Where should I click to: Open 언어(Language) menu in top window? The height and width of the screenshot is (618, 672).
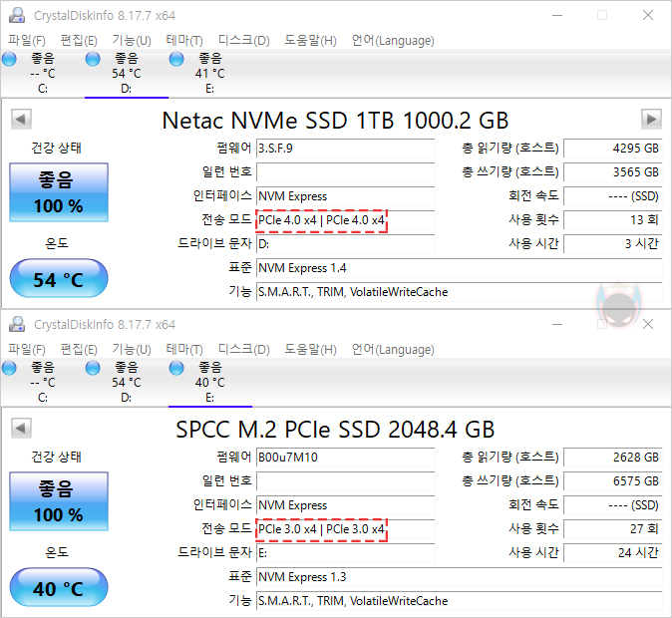click(x=393, y=40)
